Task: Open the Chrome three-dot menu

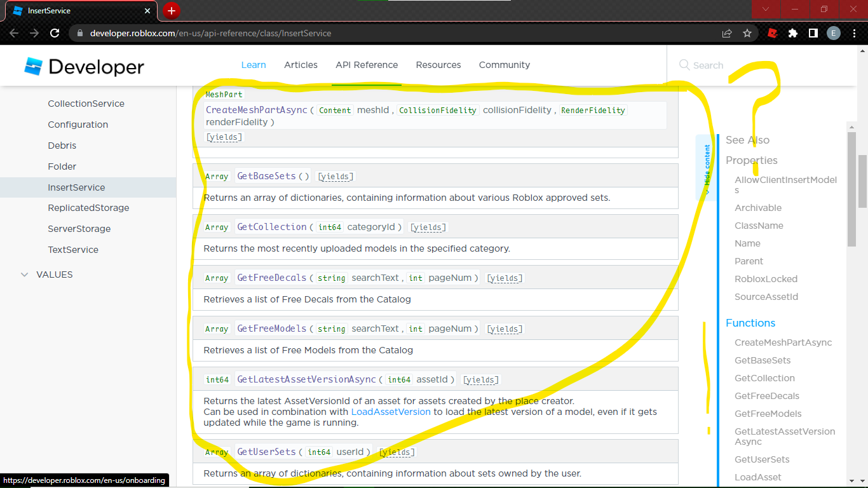Action: [x=854, y=33]
